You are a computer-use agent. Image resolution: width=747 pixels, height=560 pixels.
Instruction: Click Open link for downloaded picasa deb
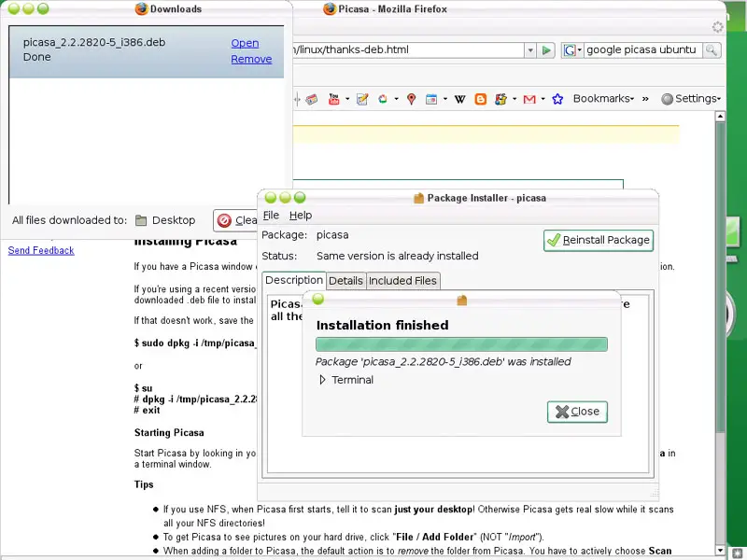245,43
